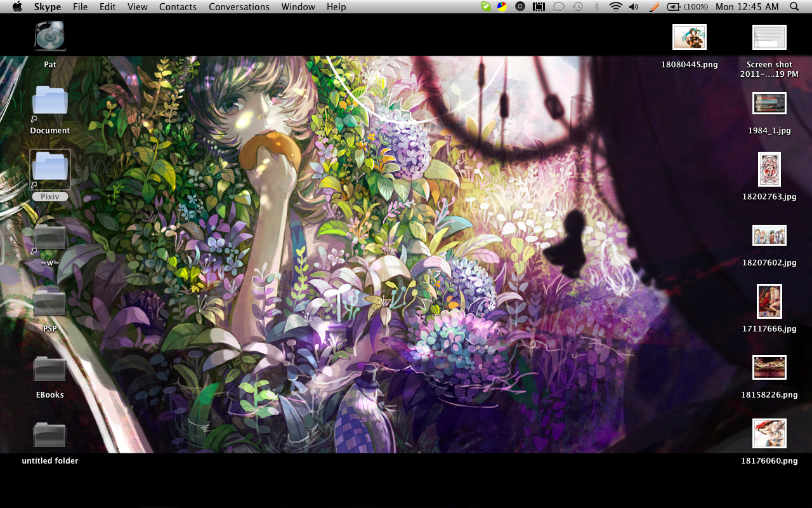
Task: Open the Time Machine menu bar icon
Action: click(x=577, y=6)
